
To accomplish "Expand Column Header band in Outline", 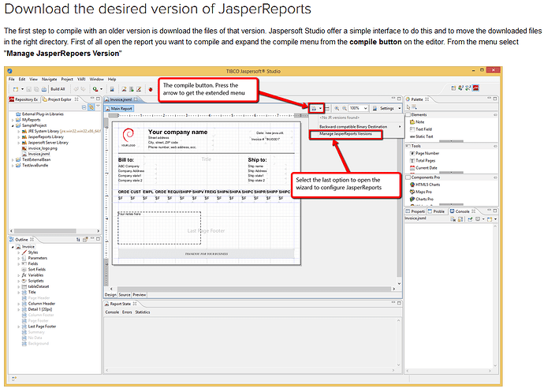I will [19, 304].
